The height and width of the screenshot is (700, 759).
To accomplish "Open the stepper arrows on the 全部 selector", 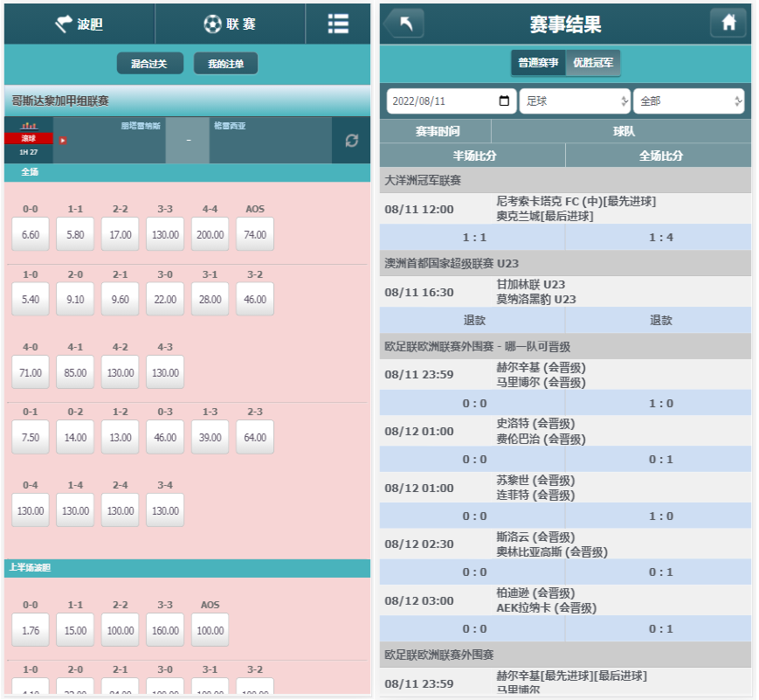I will coord(736,100).
